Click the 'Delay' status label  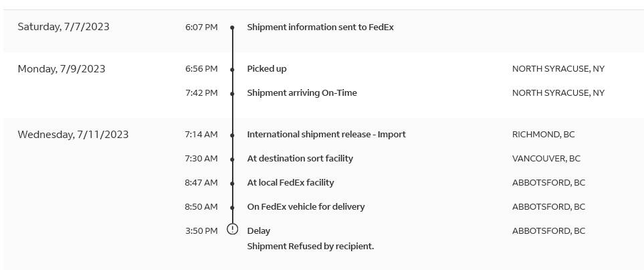click(x=259, y=231)
